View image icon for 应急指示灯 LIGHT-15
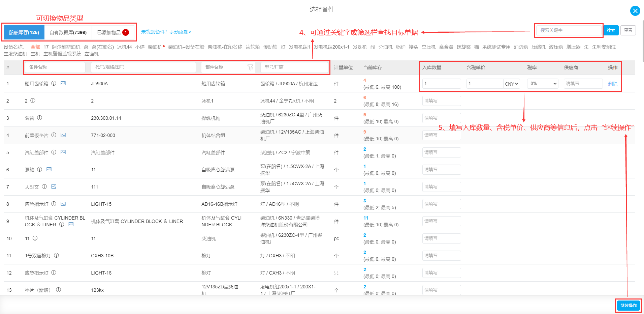This screenshot has width=644, height=314. (63, 204)
